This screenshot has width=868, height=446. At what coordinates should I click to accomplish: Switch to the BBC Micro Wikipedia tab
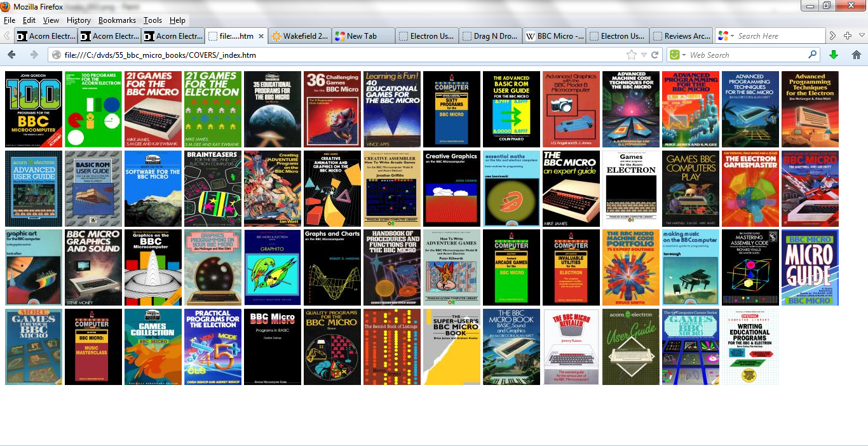[554, 36]
